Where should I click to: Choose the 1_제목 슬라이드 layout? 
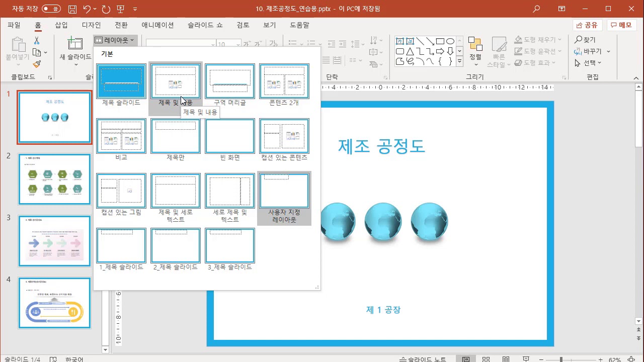tap(121, 245)
